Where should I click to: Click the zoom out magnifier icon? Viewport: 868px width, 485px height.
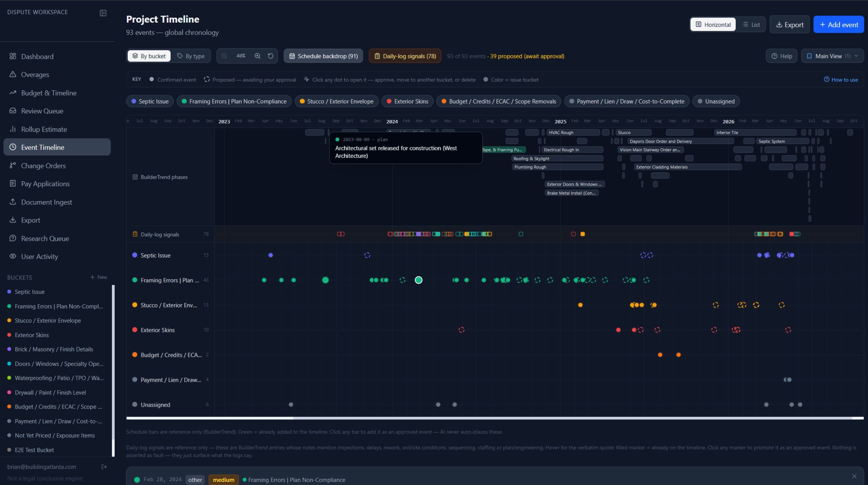tap(224, 56)
